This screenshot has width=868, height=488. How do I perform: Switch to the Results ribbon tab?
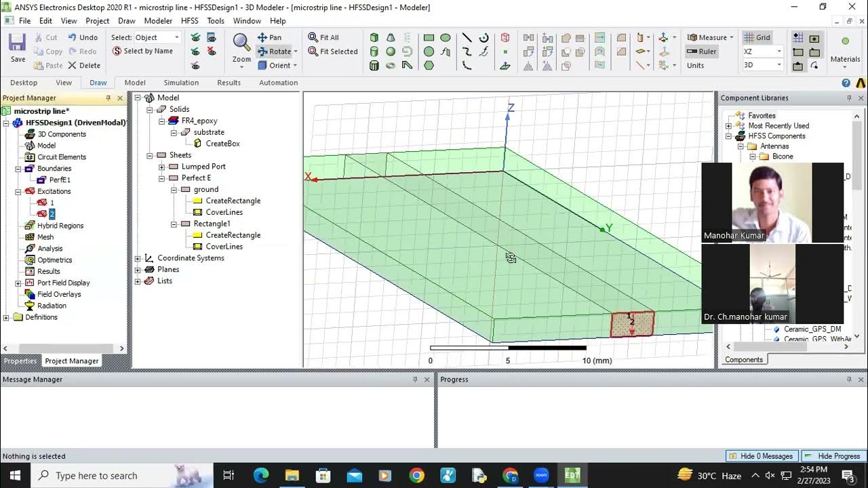point(229,83)
